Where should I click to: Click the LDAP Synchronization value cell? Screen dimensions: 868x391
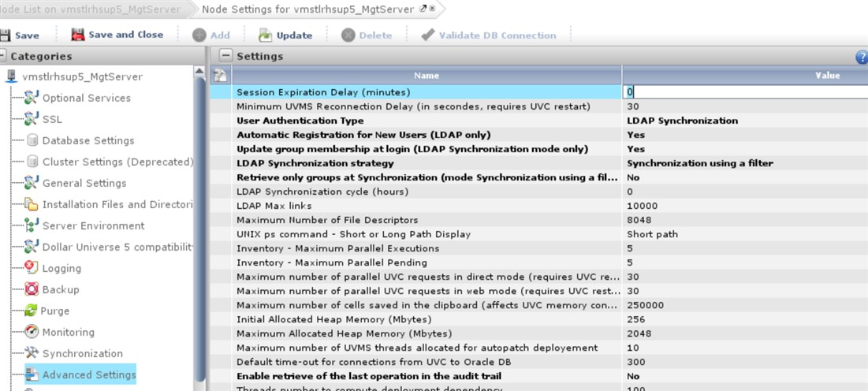pyautogui.click(x=682, y=121)
